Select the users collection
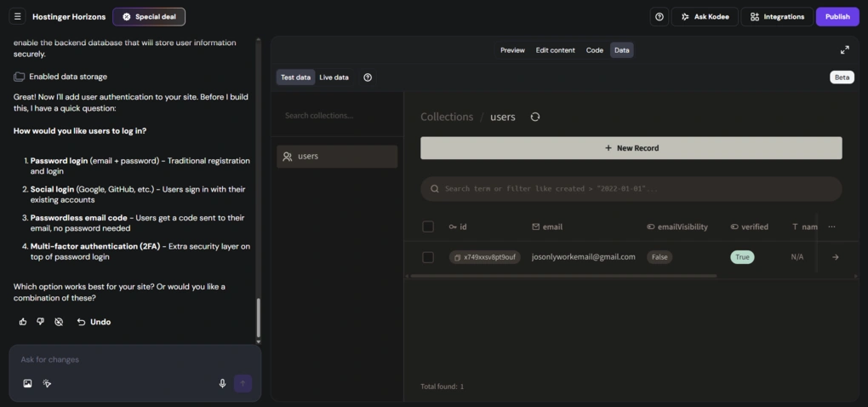Image resolution: width=868 pixels, height=407 pixels. pos(337,157)
